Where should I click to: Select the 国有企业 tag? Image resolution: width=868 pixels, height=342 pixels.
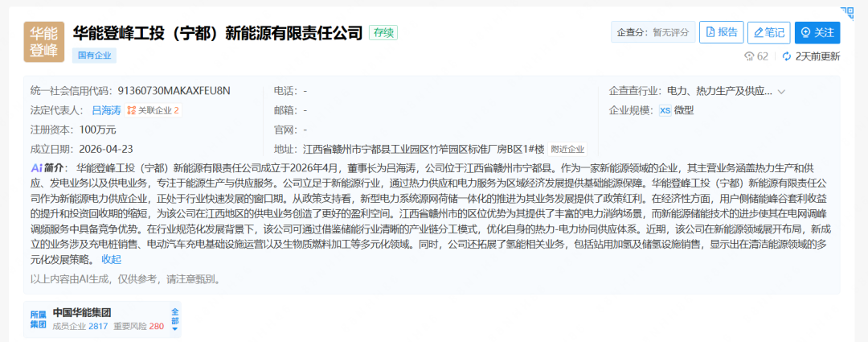(x=95, y=56)
